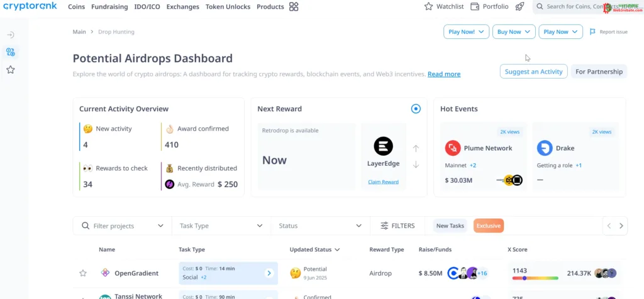Viewport: 644px width, 299px height.
Task: Open the Fundraising menu
Action: coord(109,6)
